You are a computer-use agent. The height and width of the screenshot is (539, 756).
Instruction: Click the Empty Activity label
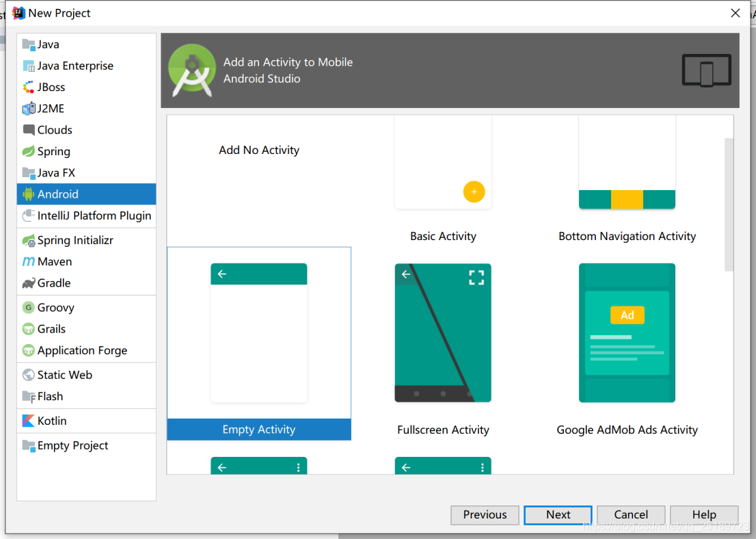(x=259, y=430)
